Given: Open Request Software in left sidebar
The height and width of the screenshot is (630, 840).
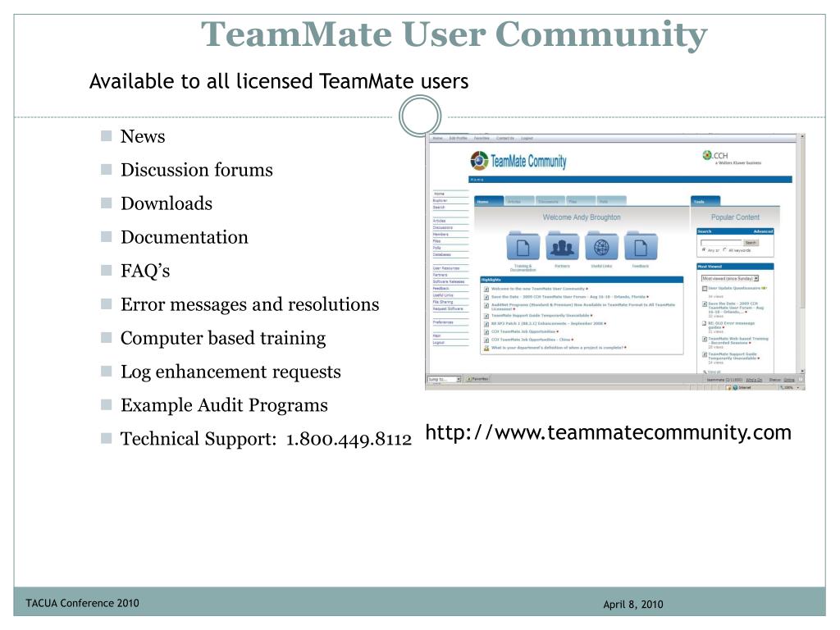Looking at the screenshot, I should click(448, 309).
